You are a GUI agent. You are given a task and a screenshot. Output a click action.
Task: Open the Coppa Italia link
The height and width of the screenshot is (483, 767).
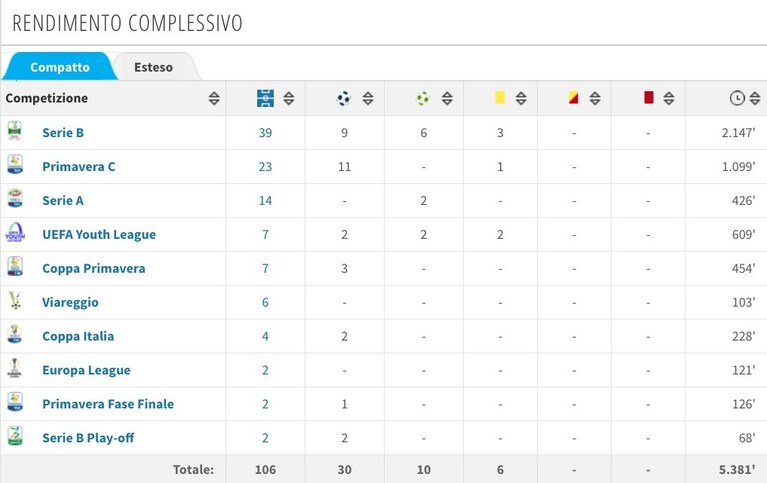(78, 336)
